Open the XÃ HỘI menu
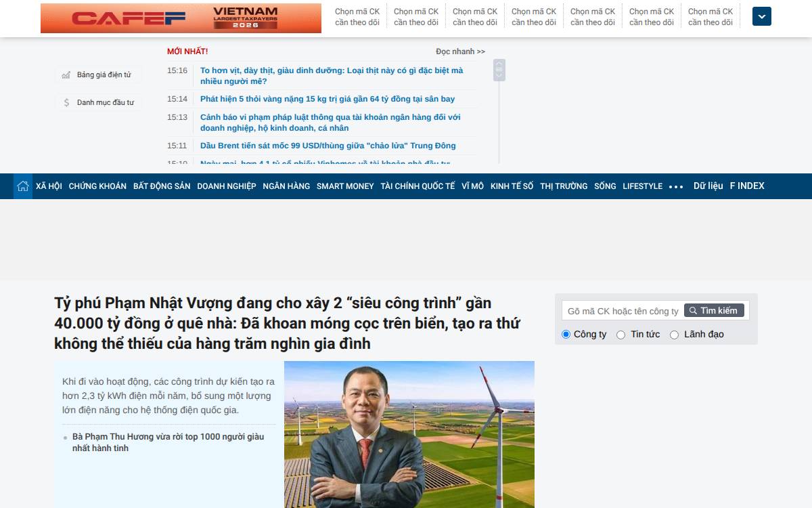 coord(49,186)
